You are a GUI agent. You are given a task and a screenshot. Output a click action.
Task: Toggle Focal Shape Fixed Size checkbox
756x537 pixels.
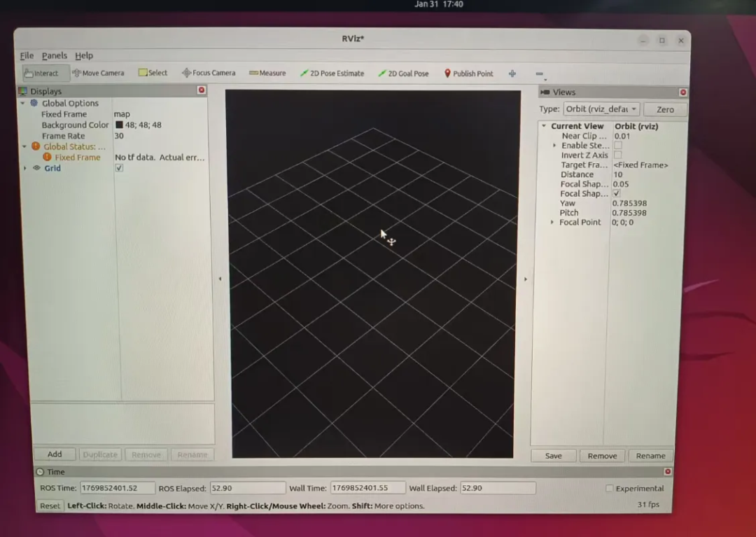[x=616, y=193]
